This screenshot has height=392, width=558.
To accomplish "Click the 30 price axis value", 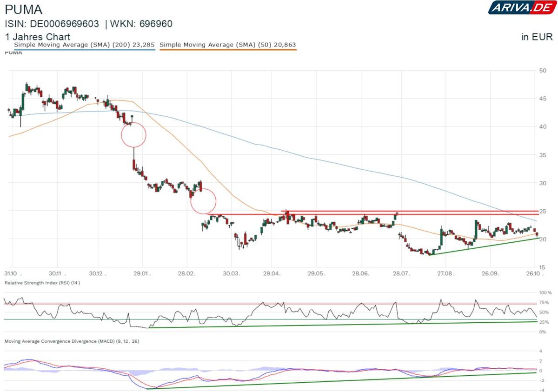I will 542,183.
